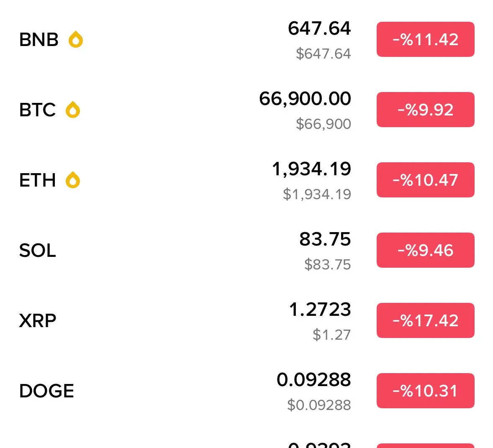
Task: Select the ETH ticker label
Action: pyautogui.click(x=37, y=180)
